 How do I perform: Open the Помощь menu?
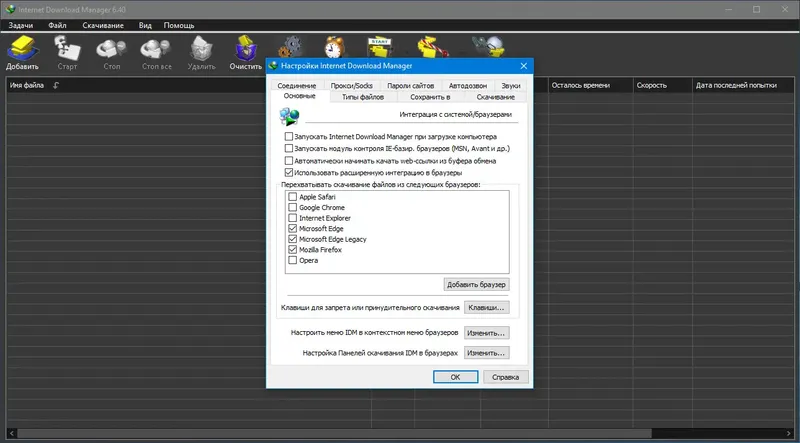[179, 25]
